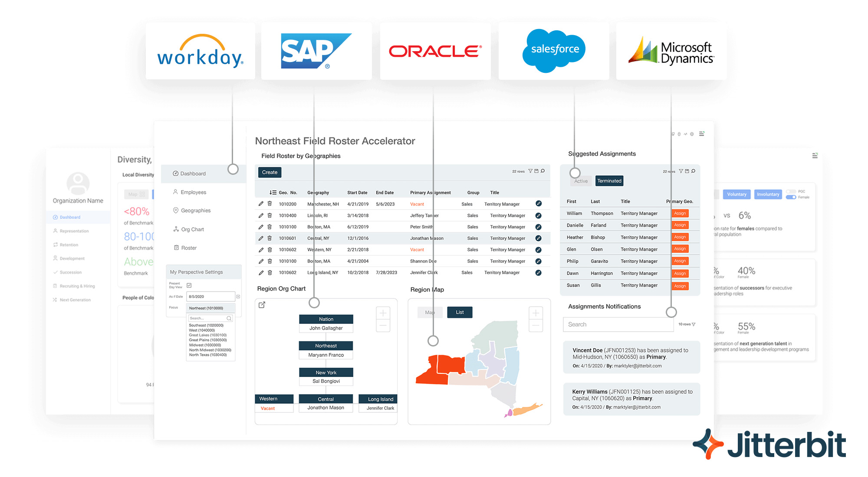Viewport: 868px width, 477px height.
Task: Click the Field Roster filter funnel icon
Action: [x=530, y=171]
